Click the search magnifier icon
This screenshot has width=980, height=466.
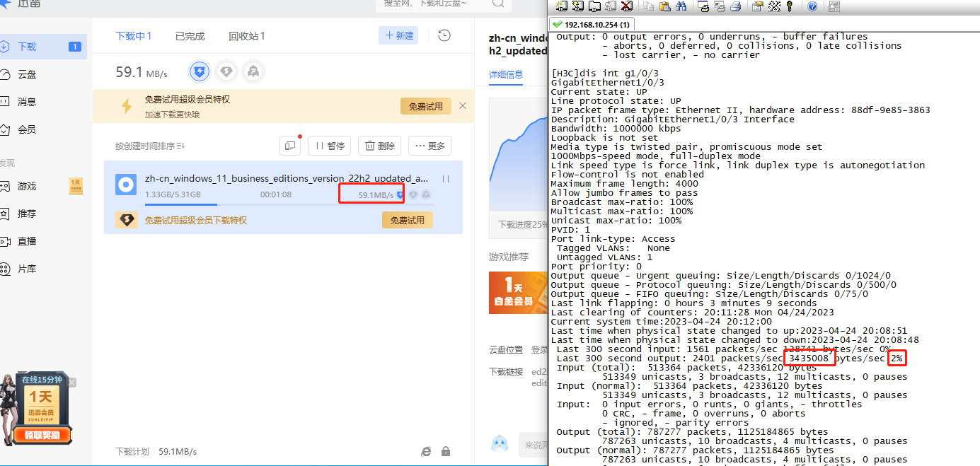[x=497, y=4]
